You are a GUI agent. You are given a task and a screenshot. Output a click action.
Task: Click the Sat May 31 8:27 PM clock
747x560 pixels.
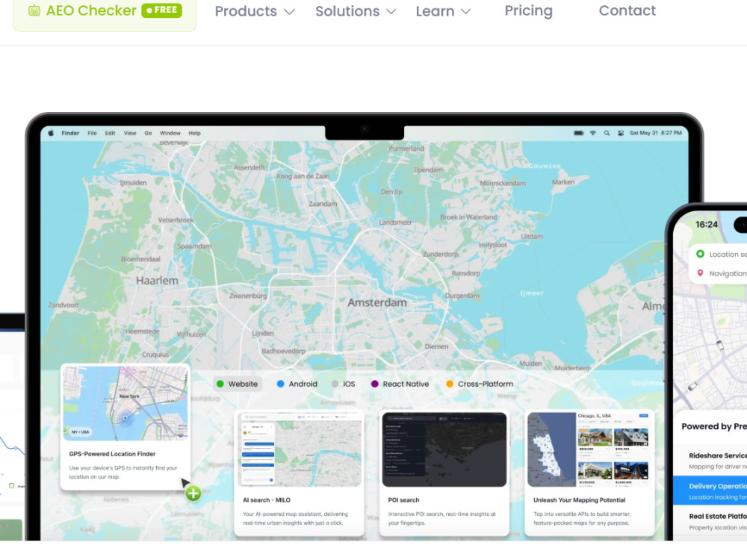coord(656,133)
